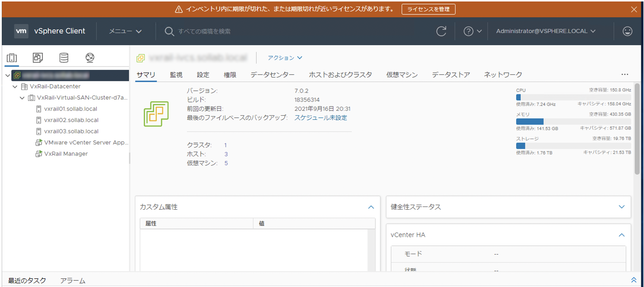Image resolution: width=644 pixels, height=287 pixels.
Task: Click the memory usage bar
Action: [x=573, y=122]
